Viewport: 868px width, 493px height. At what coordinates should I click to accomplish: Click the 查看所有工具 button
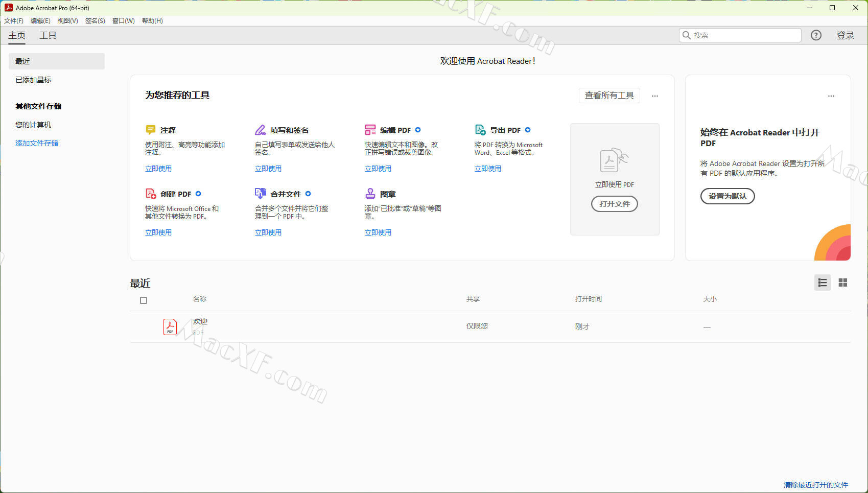coord(609,96)
